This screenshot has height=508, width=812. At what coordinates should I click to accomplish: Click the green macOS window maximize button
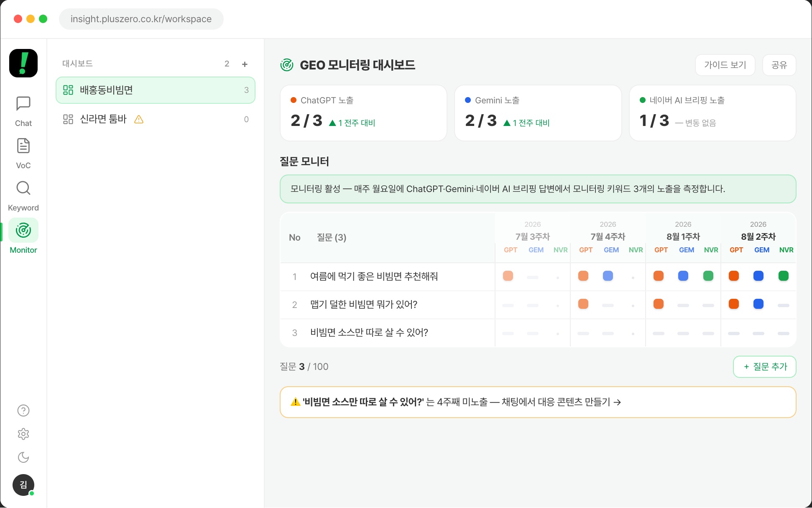43,19
